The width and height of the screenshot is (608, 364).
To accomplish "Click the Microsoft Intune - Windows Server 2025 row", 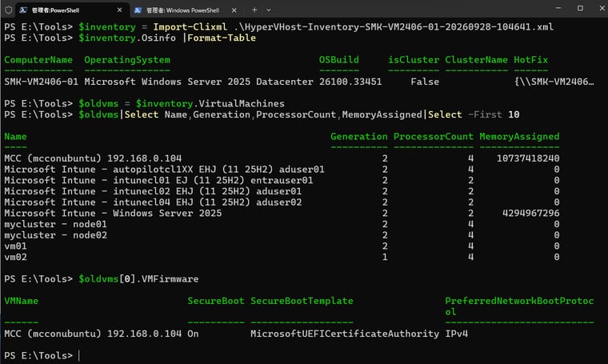I will tap(282, 214).
